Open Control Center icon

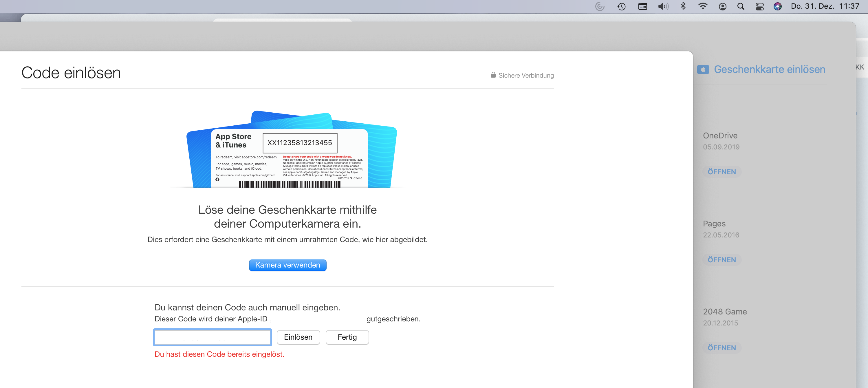click(759, 6)
